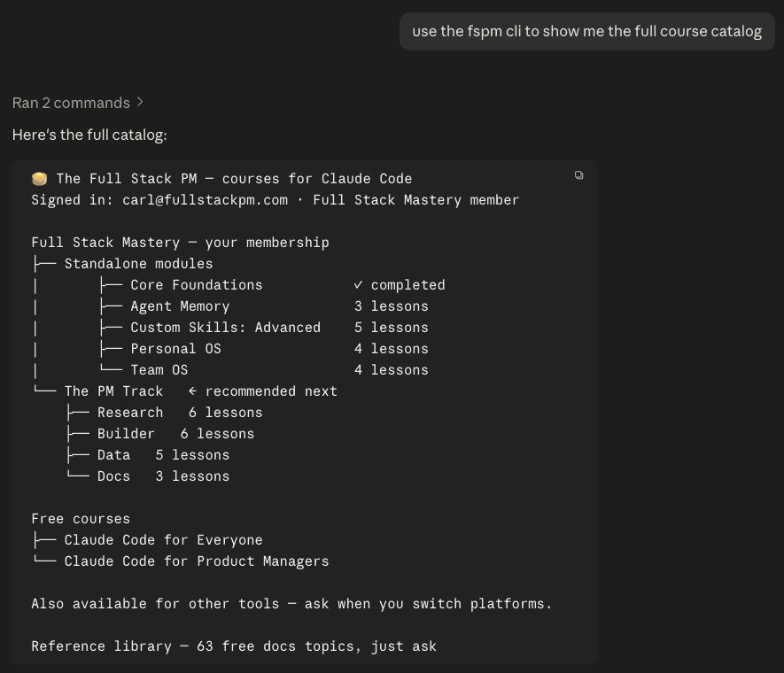Click '6 lessons' next to Research
This screenshot has height=673, width=784.
click(x=226, y=412)
